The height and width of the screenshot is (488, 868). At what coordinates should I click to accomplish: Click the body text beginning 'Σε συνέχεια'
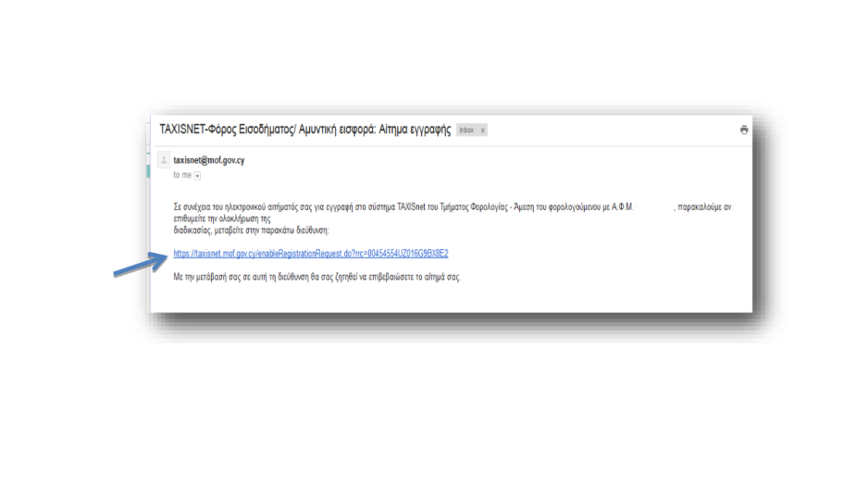click(194, 207)
